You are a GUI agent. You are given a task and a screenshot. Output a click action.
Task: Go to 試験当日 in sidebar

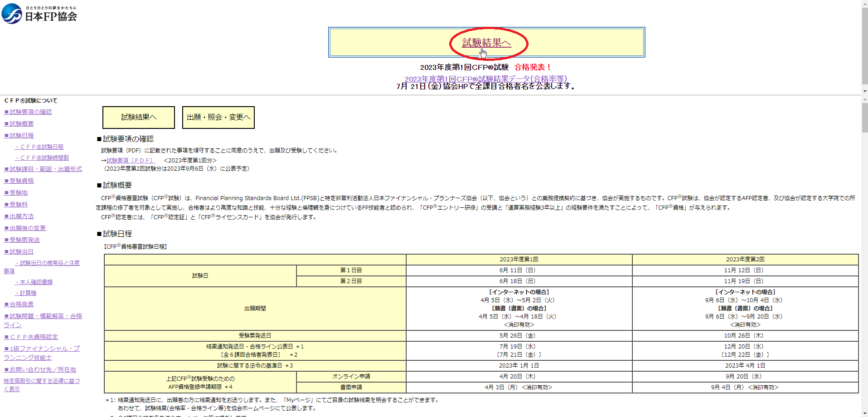(x=19, y=252)
